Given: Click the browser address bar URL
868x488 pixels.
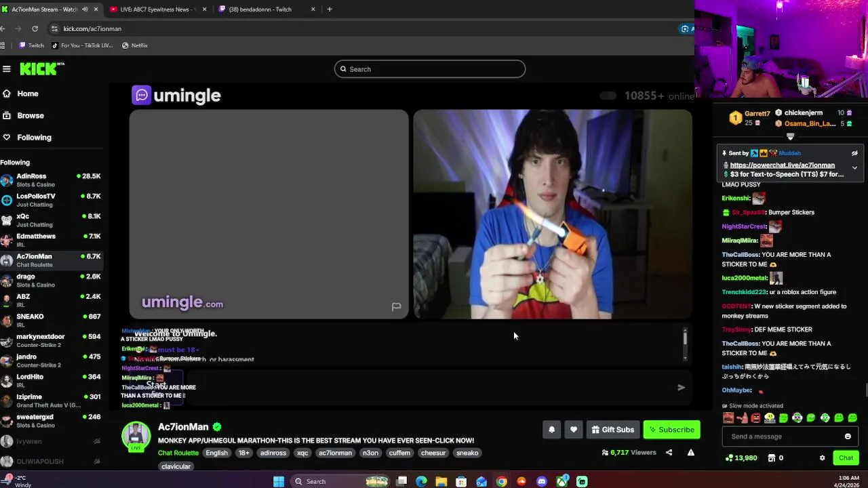Looking at the screenshot, I should click(92, 28).
